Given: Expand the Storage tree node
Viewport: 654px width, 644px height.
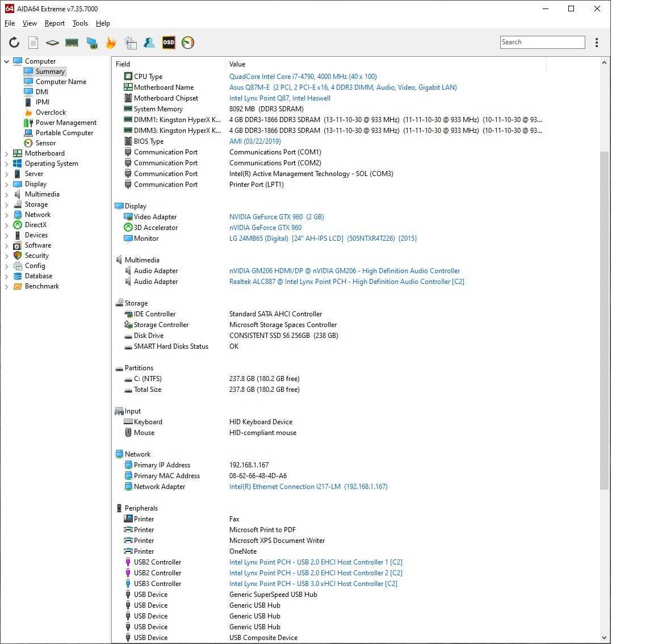Looking at the screenshot, I should 6,204.
